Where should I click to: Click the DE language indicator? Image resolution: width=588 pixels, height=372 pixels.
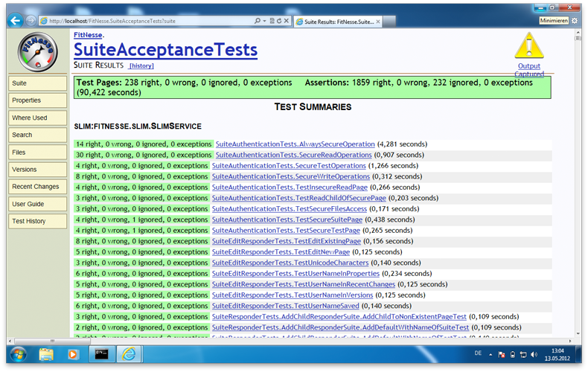[x=478, y=353]
